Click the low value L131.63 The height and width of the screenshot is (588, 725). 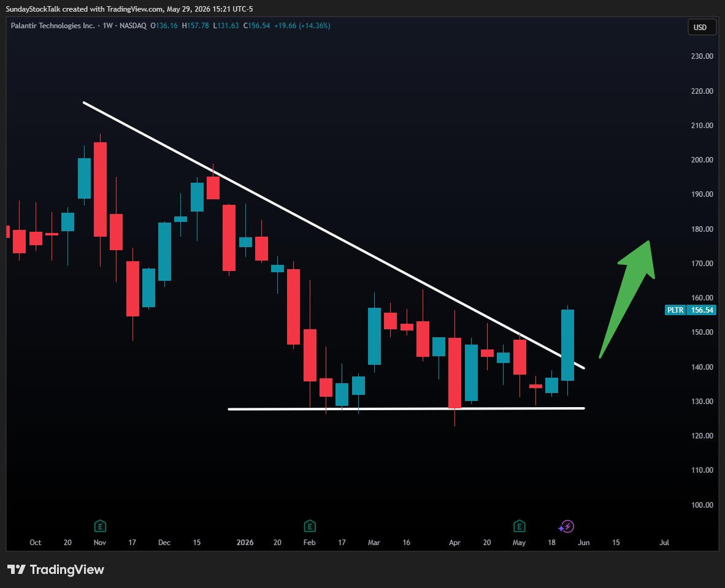tap(226, 26)
